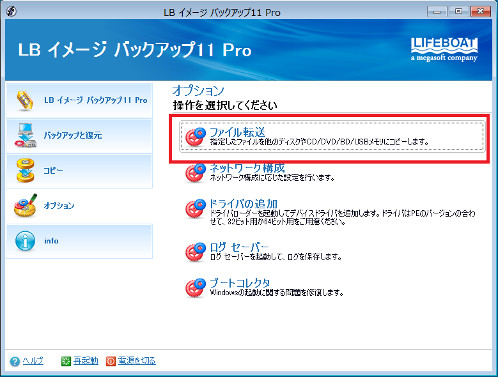Open the ファイル転送 link
Image resolution: width=498 pixels, height=377 pixels.
tap(237, 132)
